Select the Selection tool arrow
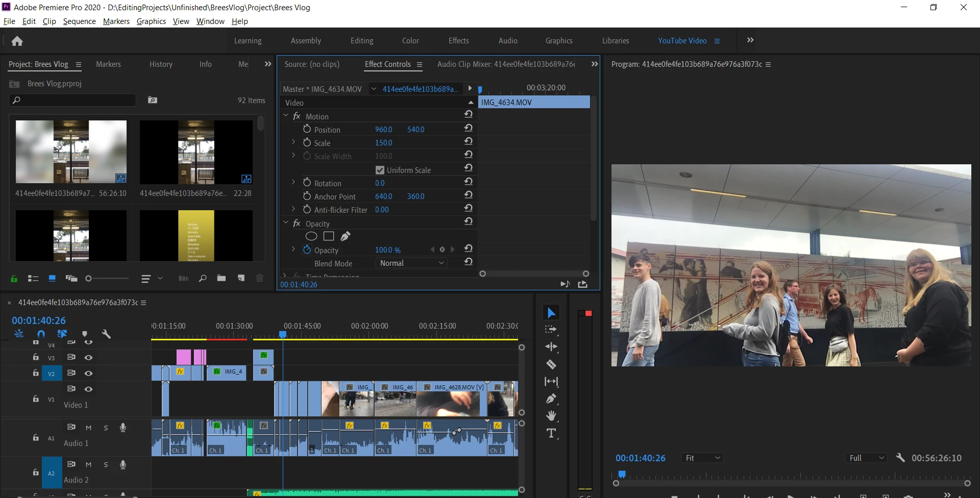 [x=551, y=313]
